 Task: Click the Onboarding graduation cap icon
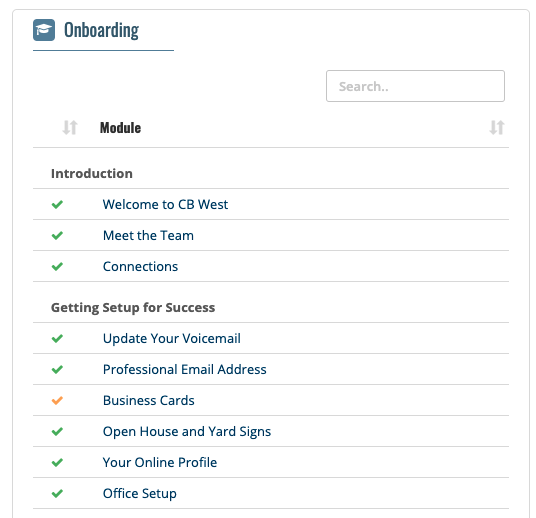click(44, 30)
